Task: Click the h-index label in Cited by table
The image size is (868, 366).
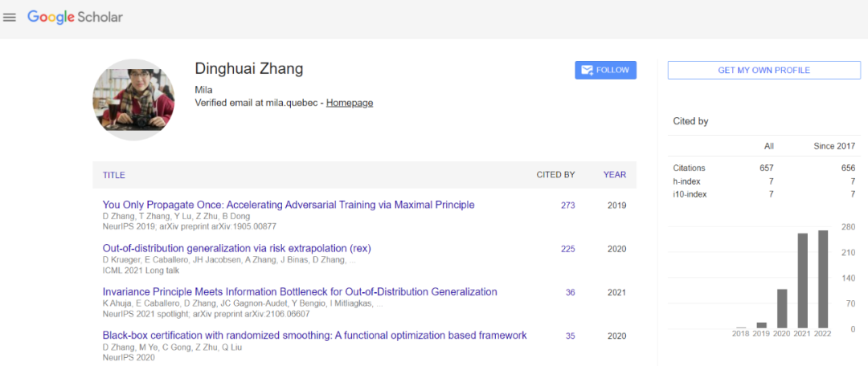Action: pyautogui.click(x=686, y=181)
